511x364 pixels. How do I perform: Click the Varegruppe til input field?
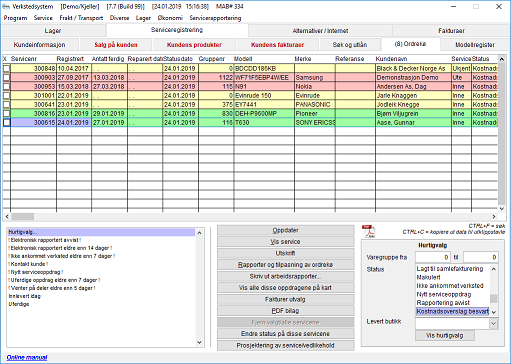[481, 257]
